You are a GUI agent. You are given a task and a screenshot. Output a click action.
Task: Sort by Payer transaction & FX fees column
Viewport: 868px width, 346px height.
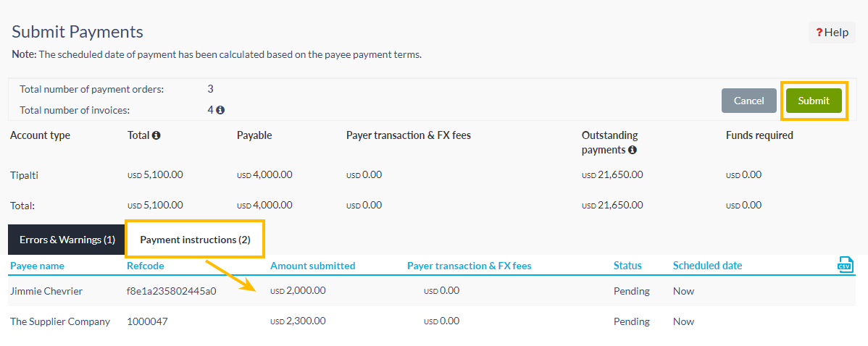point(469,266)
